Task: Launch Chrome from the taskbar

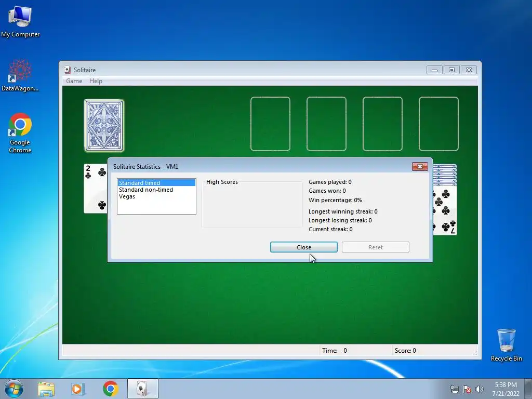Action: click(x=110, y=389)
